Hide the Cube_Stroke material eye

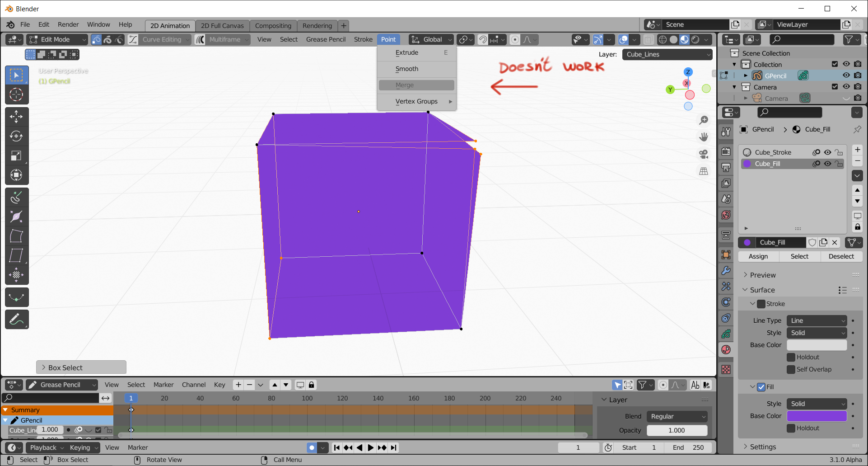click(827, 152)
